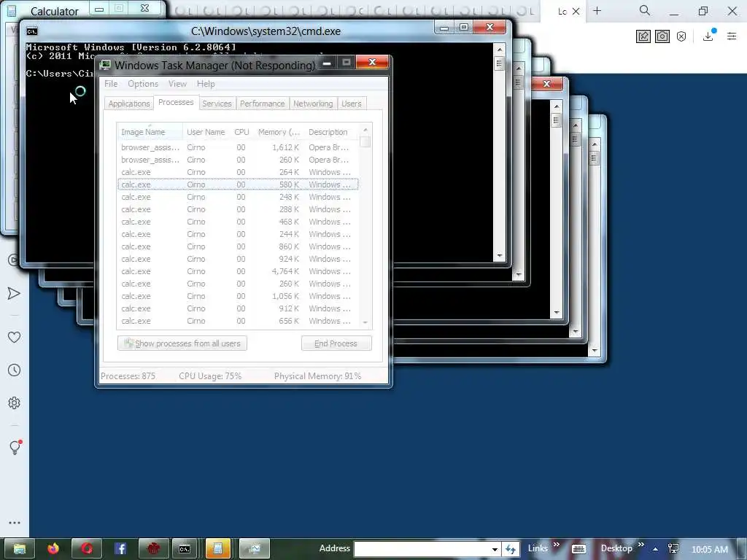The image size is (747, 560).
Task: Click process list scroll down arrow
Action: point(365,322)
